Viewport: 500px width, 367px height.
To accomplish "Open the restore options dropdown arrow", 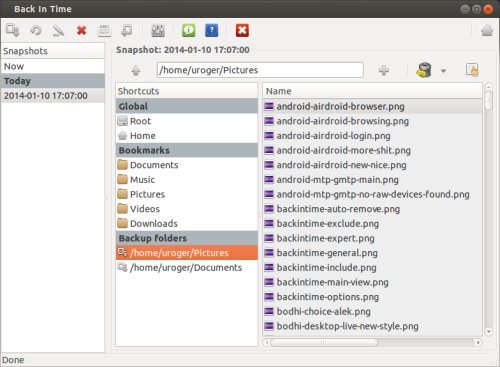I will click(x=443, y=71).
